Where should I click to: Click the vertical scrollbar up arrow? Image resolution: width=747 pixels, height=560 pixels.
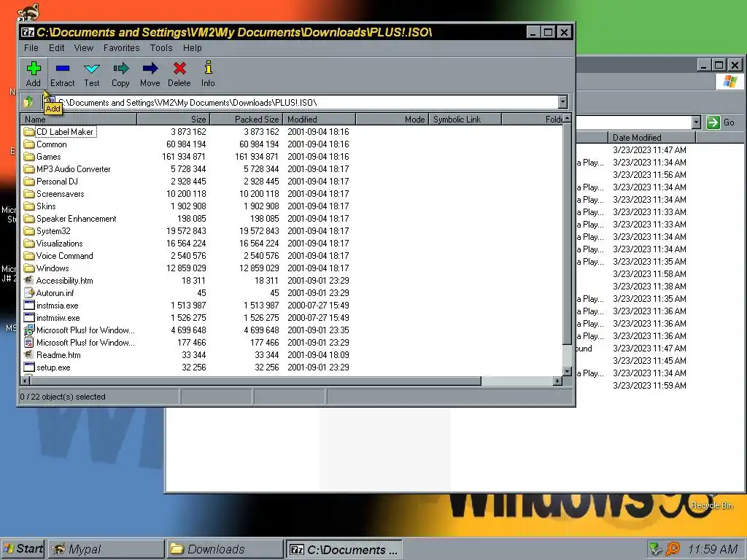[x=567, y=118]
